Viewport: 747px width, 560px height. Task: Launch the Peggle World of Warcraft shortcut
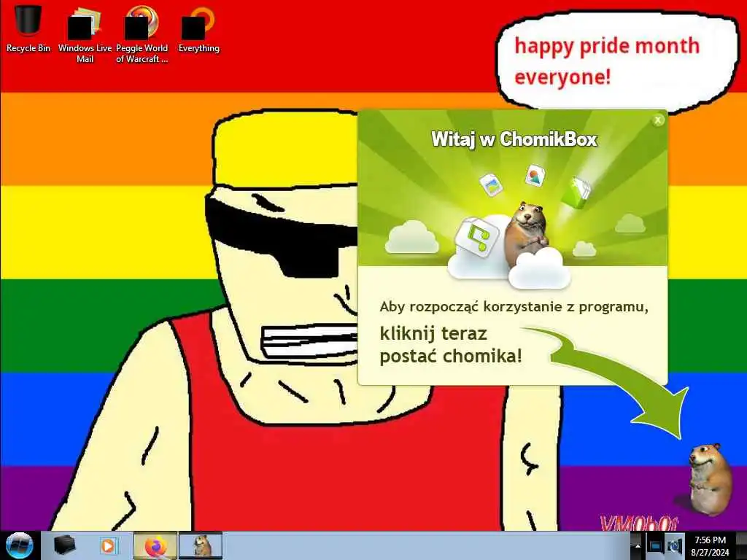click(142, 34)
